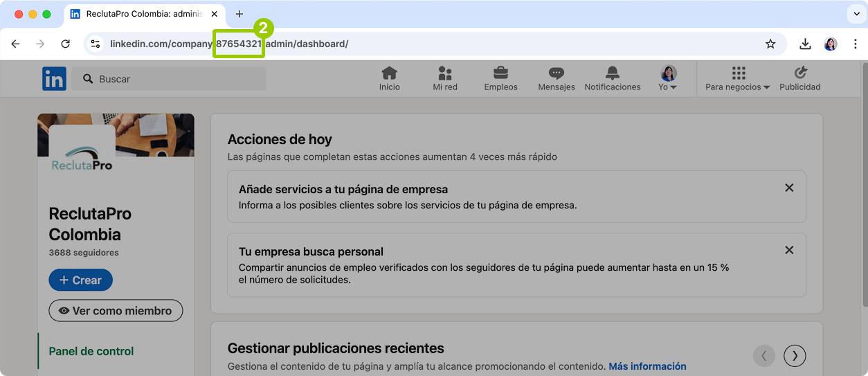Click the ReclutaPro company logo
This screenshot has width=868, height=376.
82,156
